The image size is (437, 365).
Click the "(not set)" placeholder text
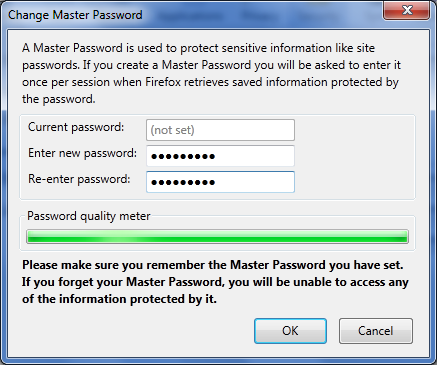[x=172, y=130]
